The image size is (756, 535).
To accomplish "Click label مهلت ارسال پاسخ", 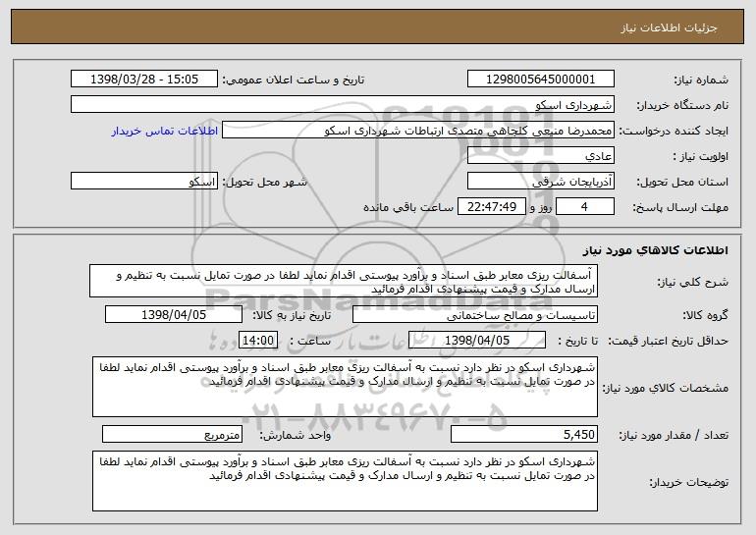I will point(680,208).
